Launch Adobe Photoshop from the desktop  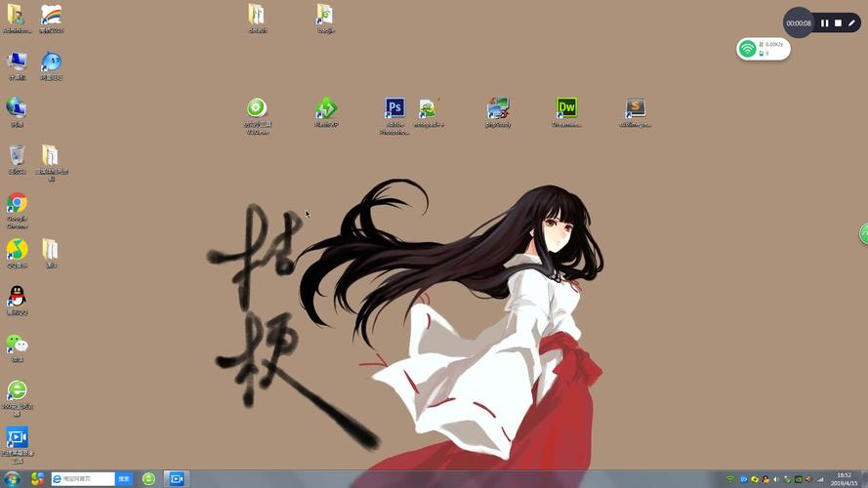394,115
